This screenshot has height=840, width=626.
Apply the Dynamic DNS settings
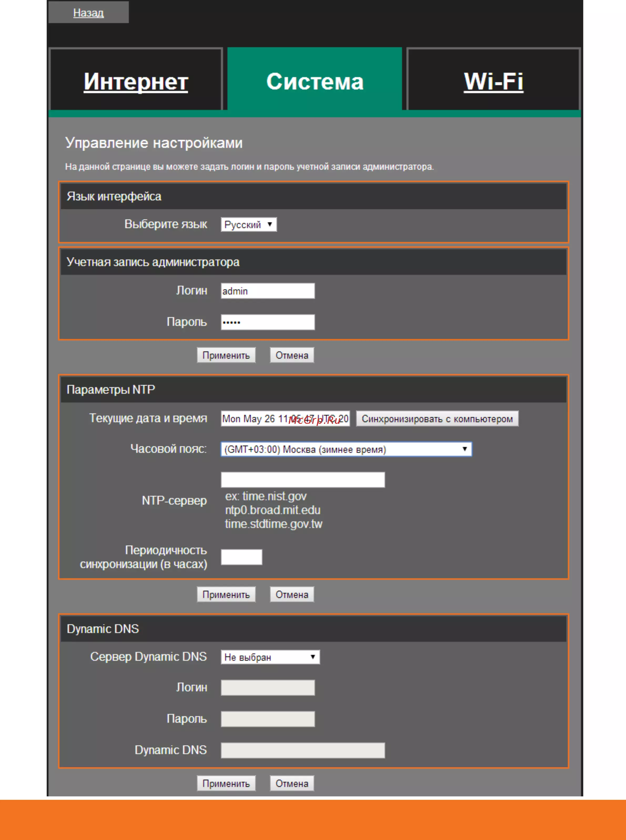coord(226,784)
